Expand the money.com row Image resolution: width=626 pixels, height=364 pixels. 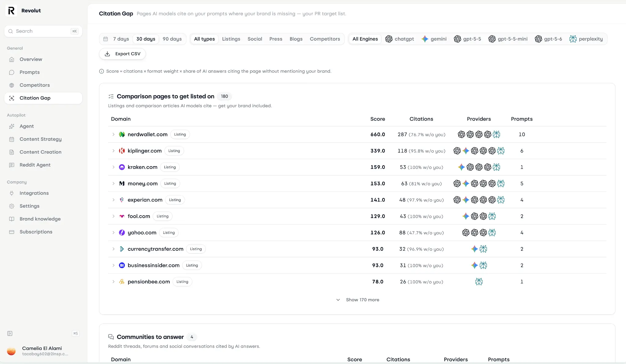(113, 184)
